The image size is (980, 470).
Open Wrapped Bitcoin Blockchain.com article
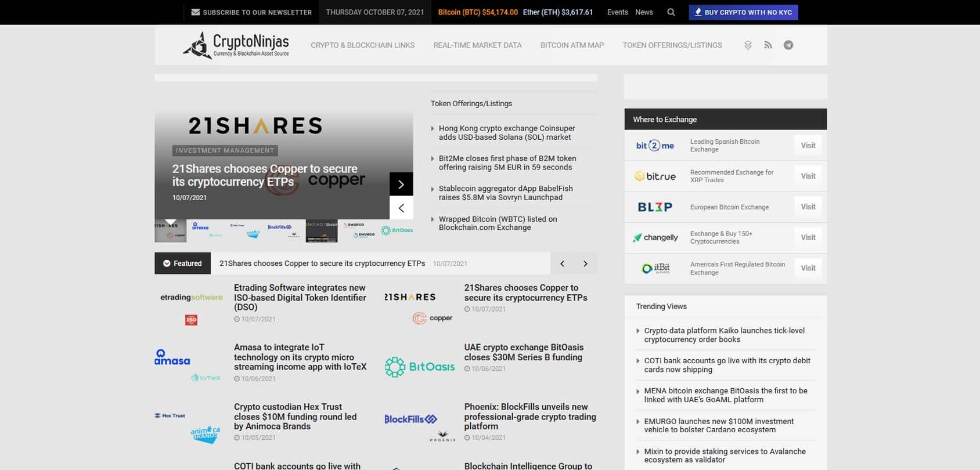pos(498,223)
